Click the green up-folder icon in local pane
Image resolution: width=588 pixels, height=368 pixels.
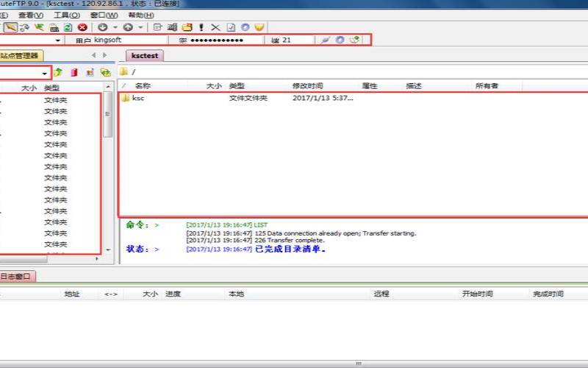57,73
